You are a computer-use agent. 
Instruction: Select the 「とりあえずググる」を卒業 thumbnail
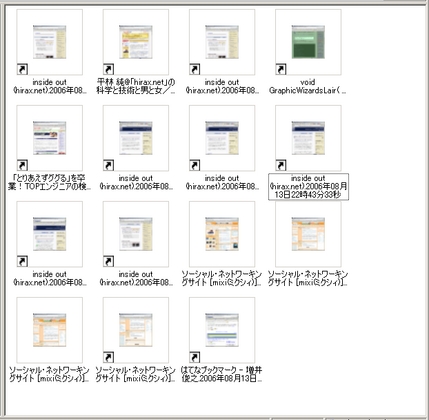point(50,138)
